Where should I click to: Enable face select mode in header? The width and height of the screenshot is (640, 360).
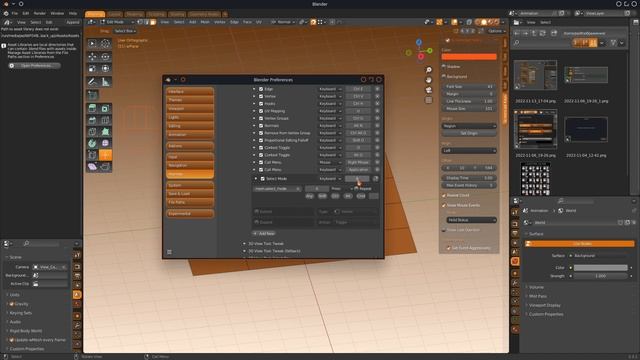coord(153,22)
